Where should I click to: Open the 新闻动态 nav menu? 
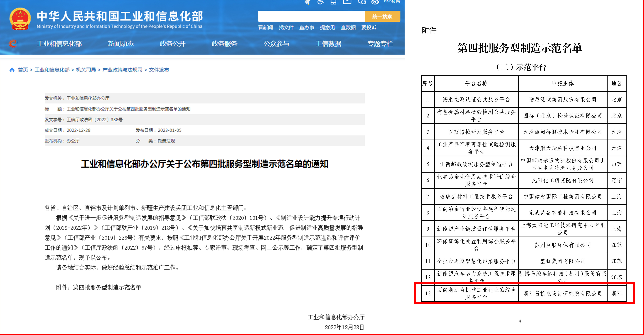tap(121, 44)
